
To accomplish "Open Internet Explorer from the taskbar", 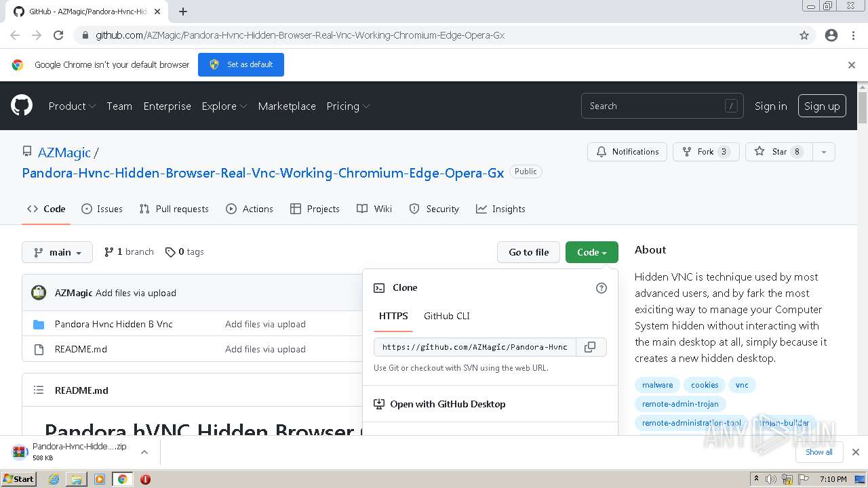I will [54, 479].
